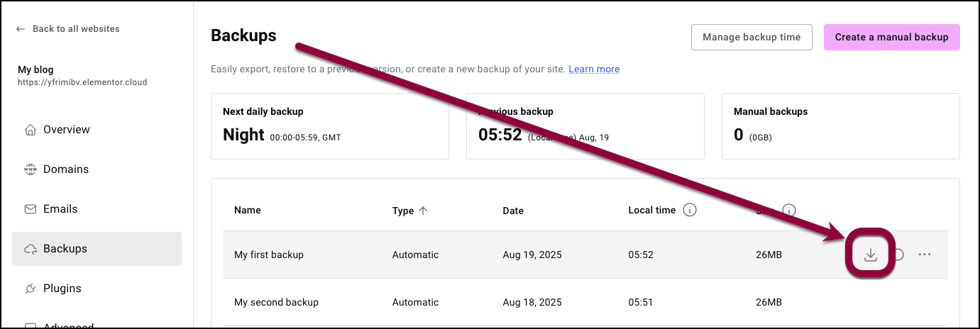Download the My first backup file

click(x=871, y=255)
